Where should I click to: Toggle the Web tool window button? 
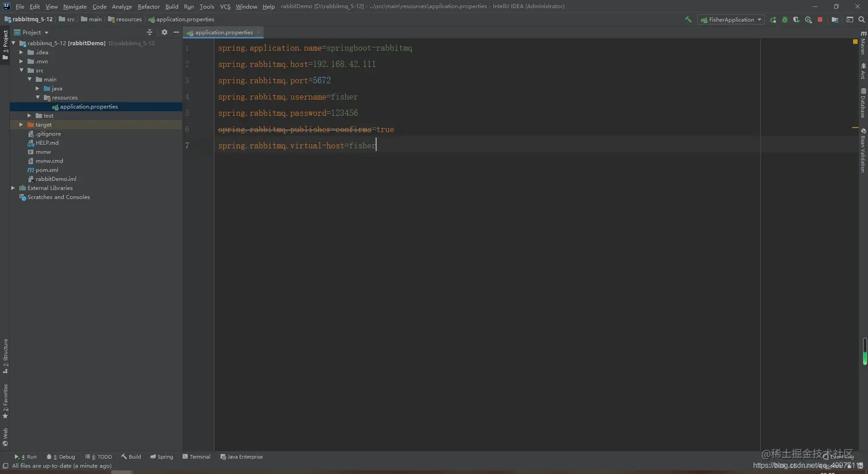pyautogui.click(x=5, y=437)
